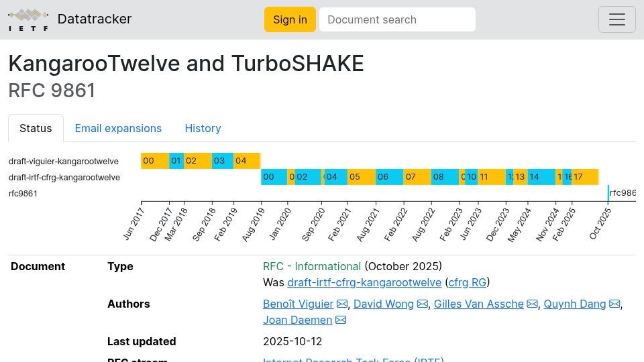Select revision 01 of draft-viguier-kangarootwelve
The height and width of the screenshot is (362, 644).
pos(176,161)
